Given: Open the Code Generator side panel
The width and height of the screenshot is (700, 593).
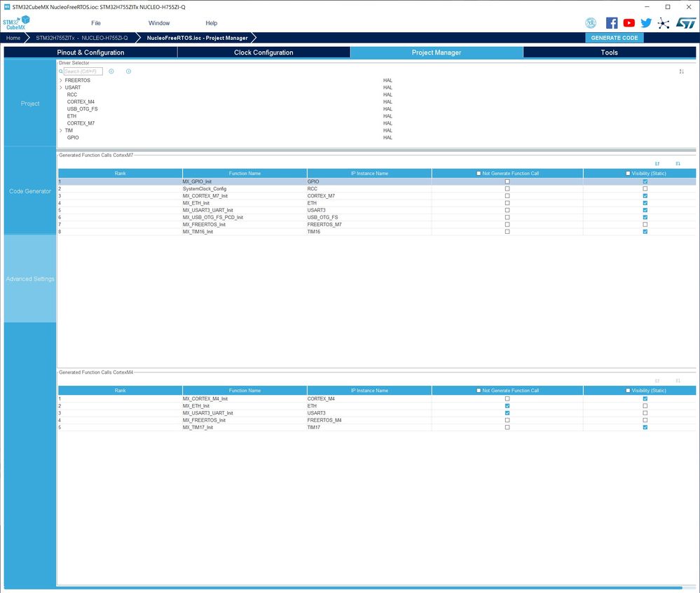Looking at the screenshot, I should point(30,191).
